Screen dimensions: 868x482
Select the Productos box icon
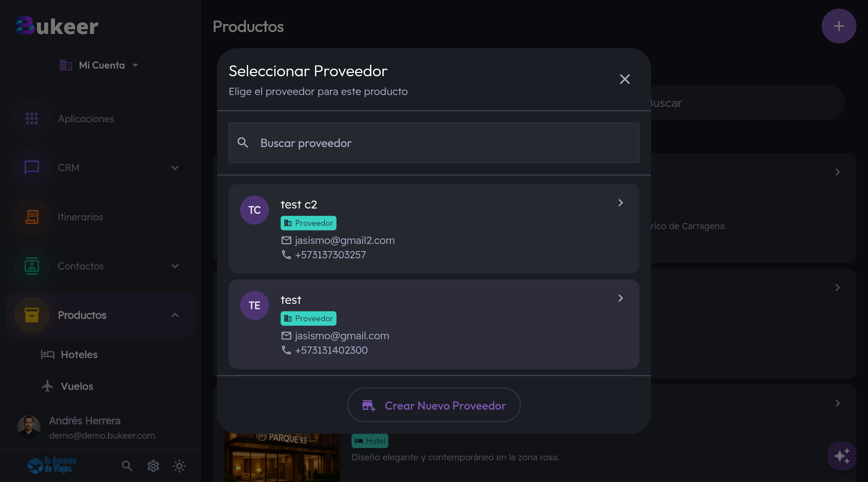pos(32,315)
